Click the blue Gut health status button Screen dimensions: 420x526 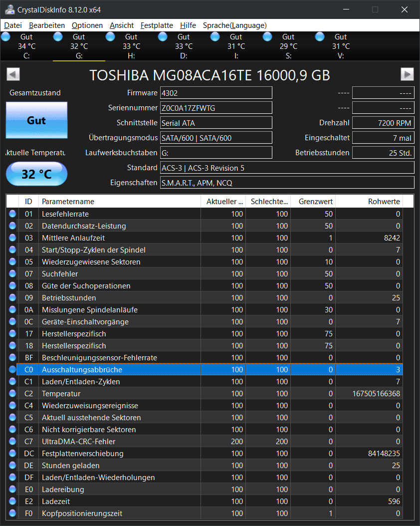[36, 120]
